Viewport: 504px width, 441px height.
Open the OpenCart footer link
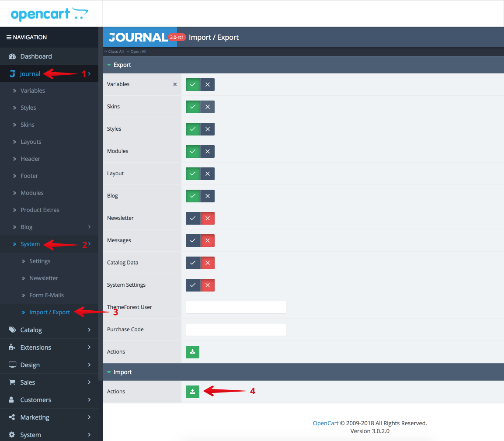(325, 423)
